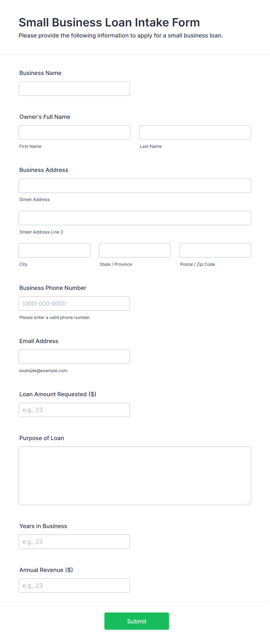Click the Business Phone Number field
The height and width of the screenshot is (644, 270).
tap(74, 304)
